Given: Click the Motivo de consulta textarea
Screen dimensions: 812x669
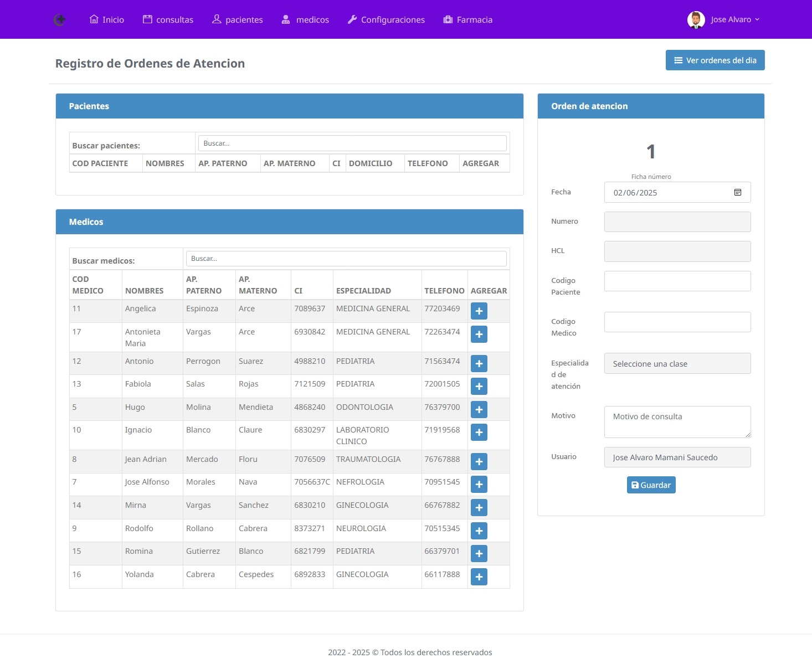Looking at the screenshot, I should coord(677,422).
